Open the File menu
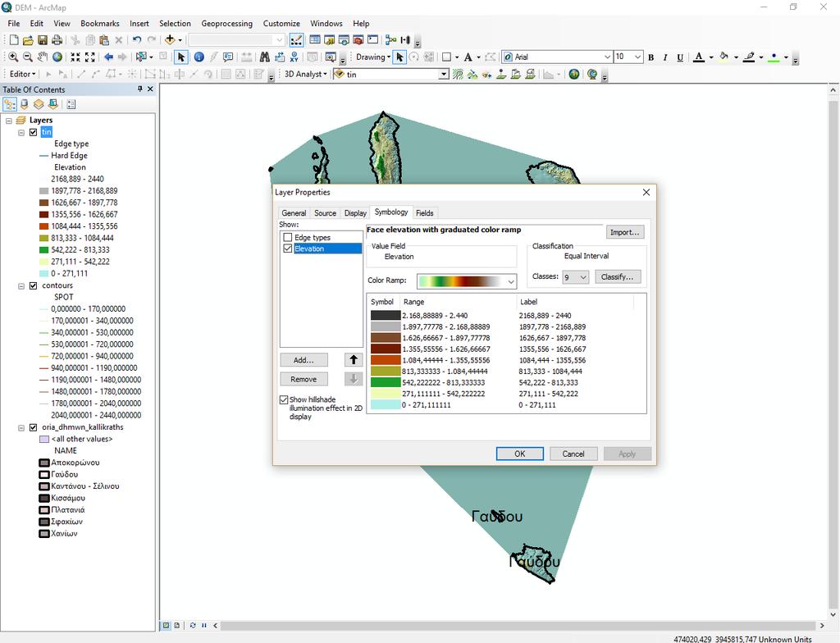The width and height of the screenshot is (840, 643). coord(14,24)
